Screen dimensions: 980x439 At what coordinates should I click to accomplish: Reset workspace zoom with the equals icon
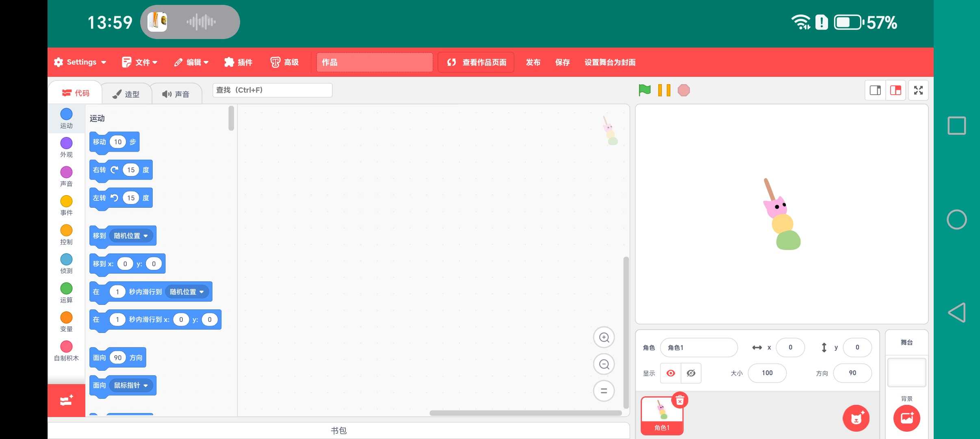pyautogui.click(x=604, y=391)
